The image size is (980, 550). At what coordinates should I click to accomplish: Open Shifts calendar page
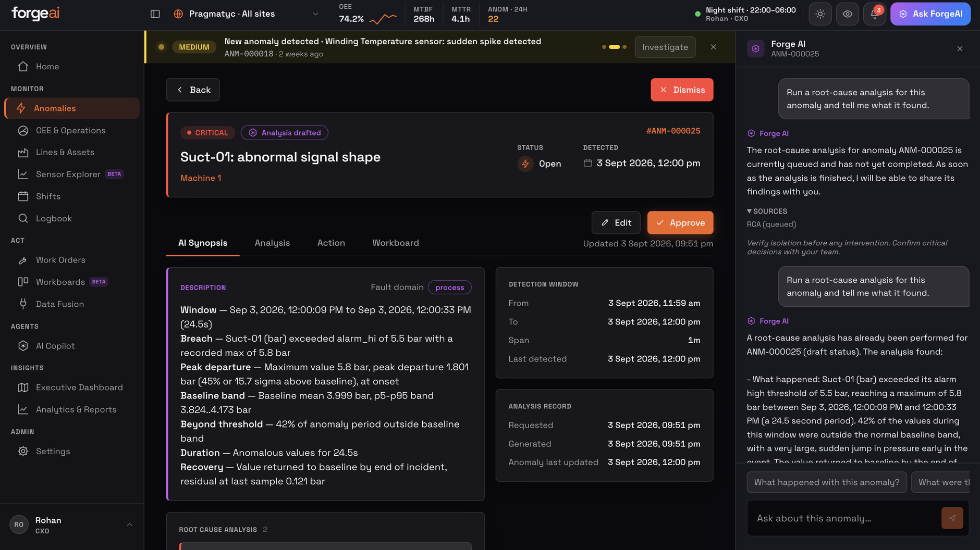72,196
